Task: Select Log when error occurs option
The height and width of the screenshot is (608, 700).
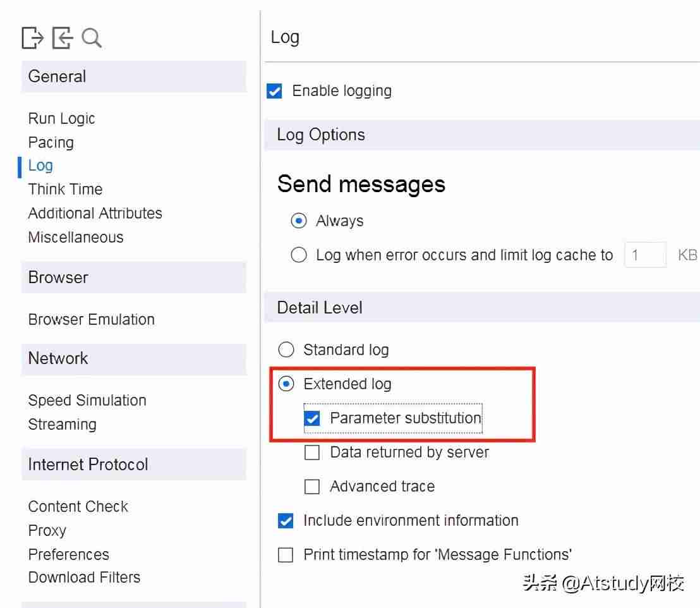Action: [x=299, y=255]
